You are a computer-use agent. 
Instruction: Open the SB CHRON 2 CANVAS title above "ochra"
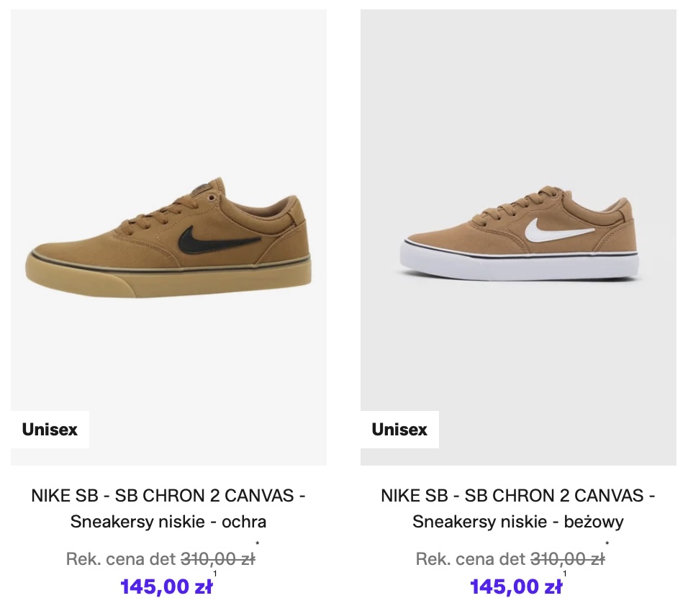168,496
